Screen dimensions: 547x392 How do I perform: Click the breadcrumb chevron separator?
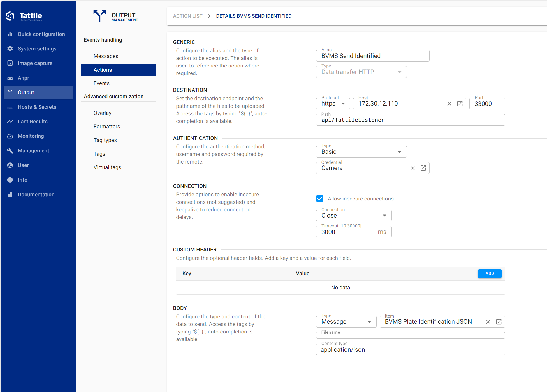coord(209,16)
